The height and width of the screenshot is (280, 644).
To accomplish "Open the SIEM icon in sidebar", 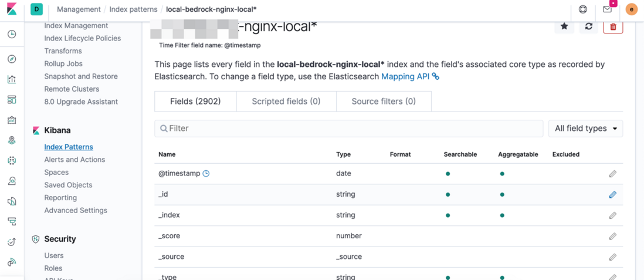I will [12, 262].
